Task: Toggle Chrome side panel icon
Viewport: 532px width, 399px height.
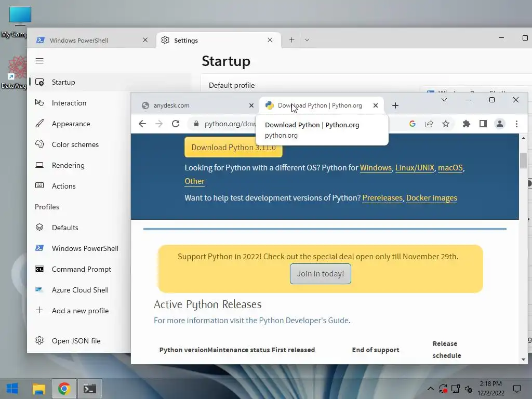Action: tap(483, 124)
